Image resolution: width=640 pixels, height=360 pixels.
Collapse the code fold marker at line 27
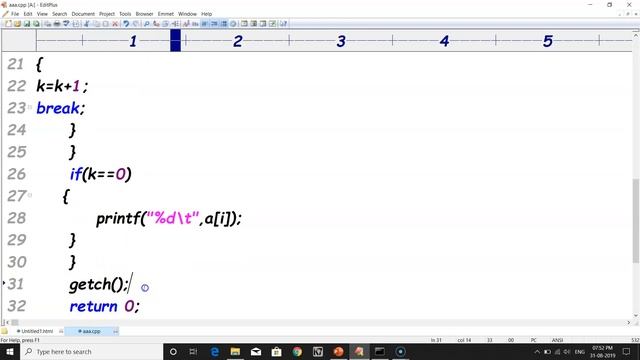point(30,195)
